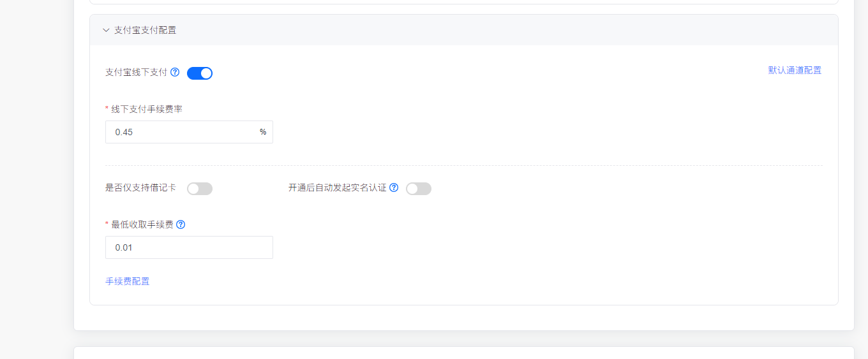Open the 手续费配置 link

[x=128, y=281]
